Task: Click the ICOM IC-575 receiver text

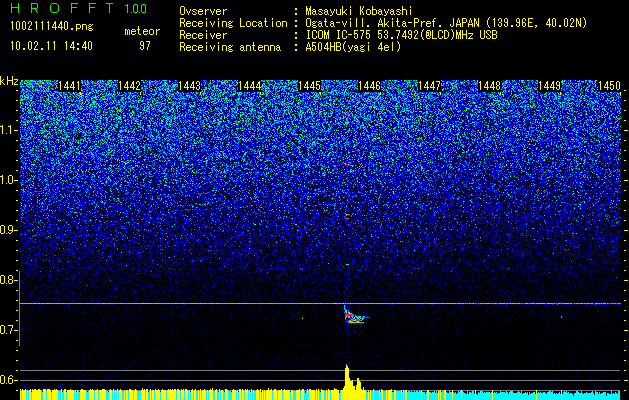Action: tap(401, 35)
